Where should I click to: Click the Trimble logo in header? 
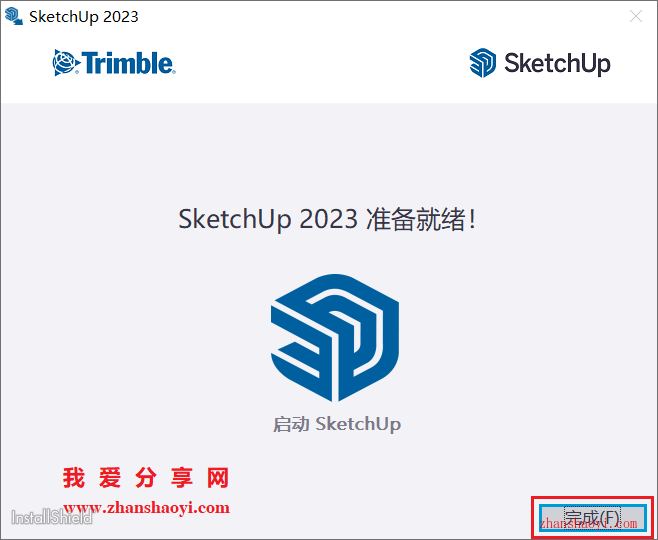114,63
